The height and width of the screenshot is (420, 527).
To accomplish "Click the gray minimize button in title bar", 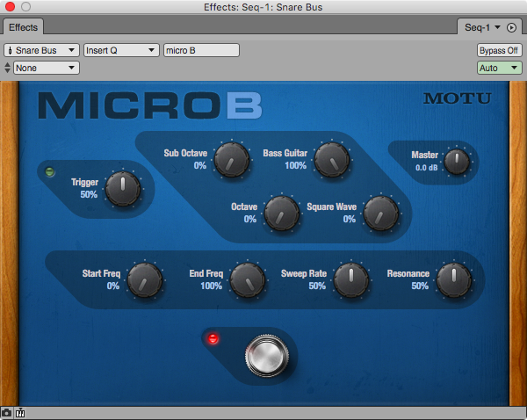I will pos(25,6).
